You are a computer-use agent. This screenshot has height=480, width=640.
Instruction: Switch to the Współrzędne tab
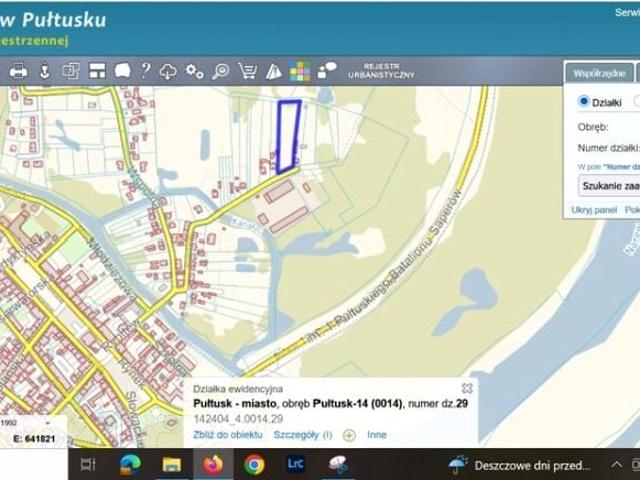click(x=598, y=73)
